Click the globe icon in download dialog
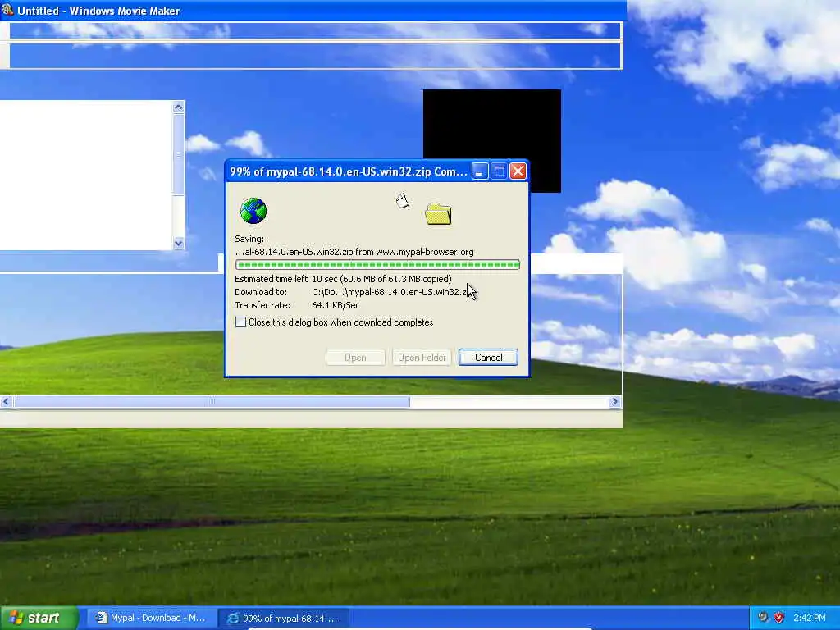Screen dimensions: 840x630 (x=253, y=211)
